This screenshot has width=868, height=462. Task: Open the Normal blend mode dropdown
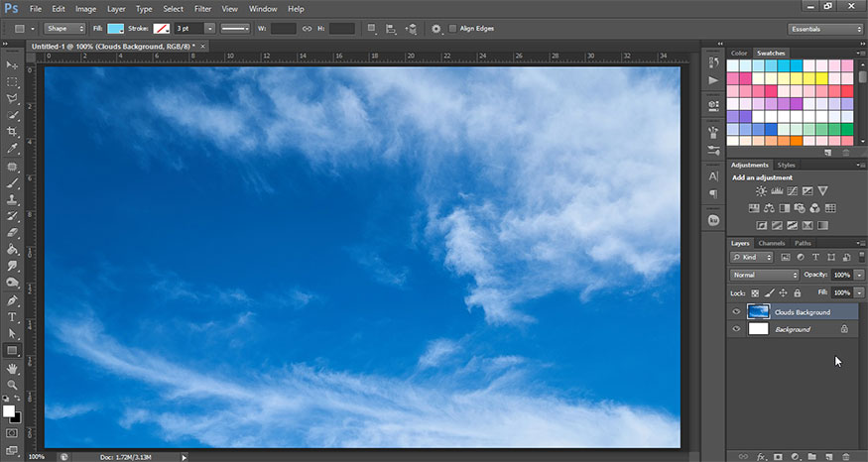764,275
